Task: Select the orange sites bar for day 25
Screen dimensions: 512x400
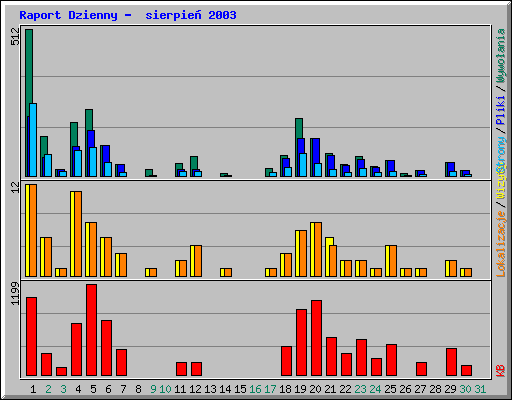Action: coord(393,261)
